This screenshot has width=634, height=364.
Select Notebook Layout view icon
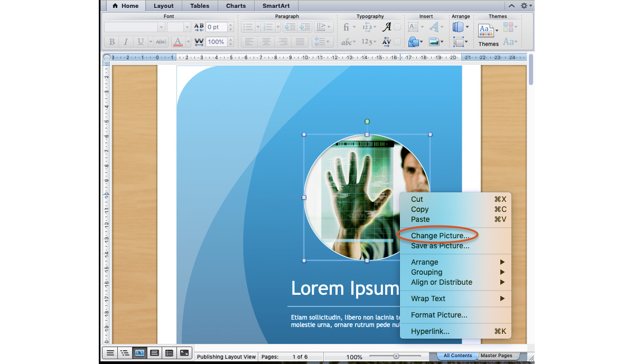(169, 353)
